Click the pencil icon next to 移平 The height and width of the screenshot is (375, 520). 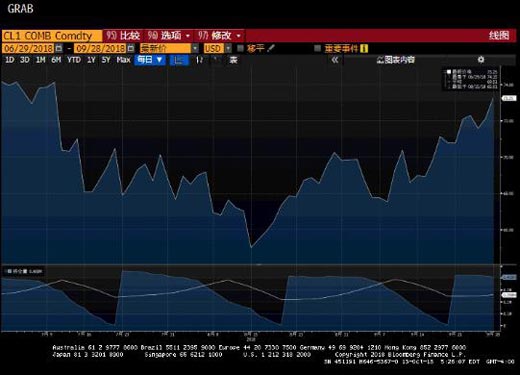271,48
